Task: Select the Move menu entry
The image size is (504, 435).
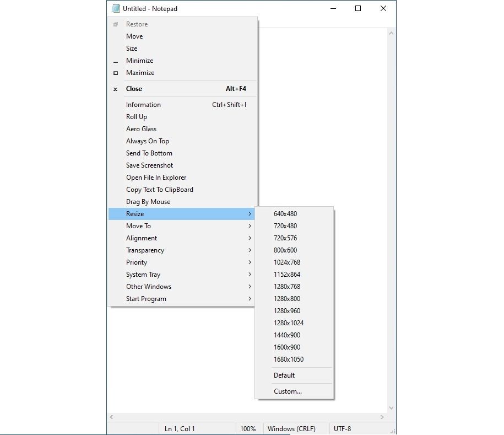Action: [182, 36]
